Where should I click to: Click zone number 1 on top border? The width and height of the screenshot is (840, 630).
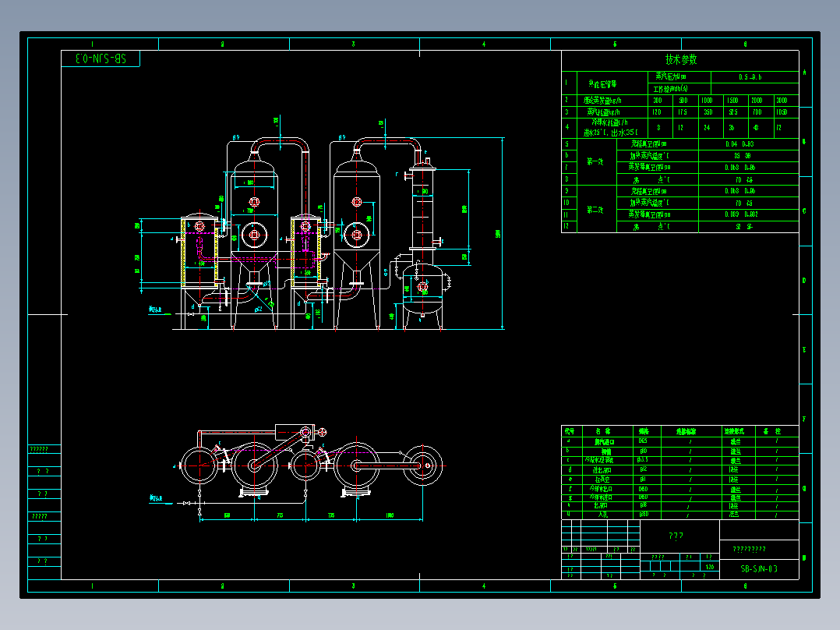point(92,44)
